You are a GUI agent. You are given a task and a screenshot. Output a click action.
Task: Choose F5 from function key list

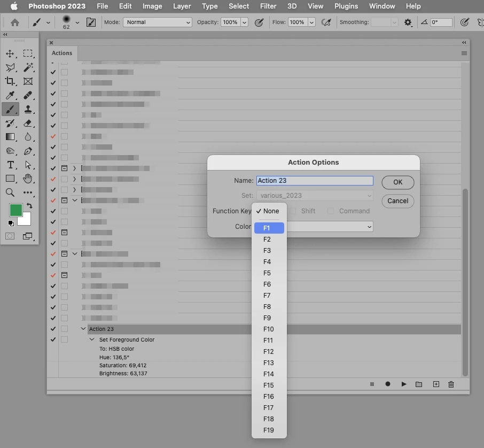(269, 273)
